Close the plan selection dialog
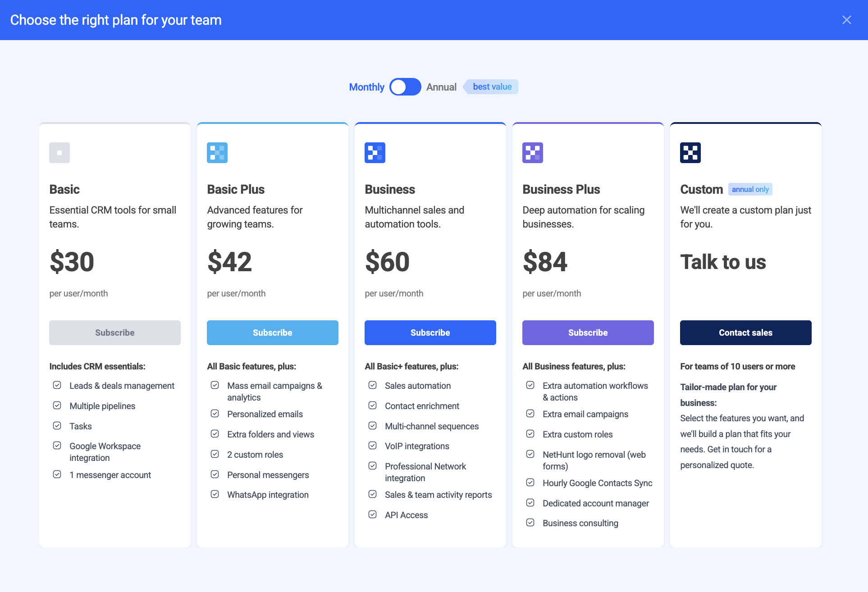Image resolution: width=868 pixels, height=592 pixels. [x=847, y=20]
